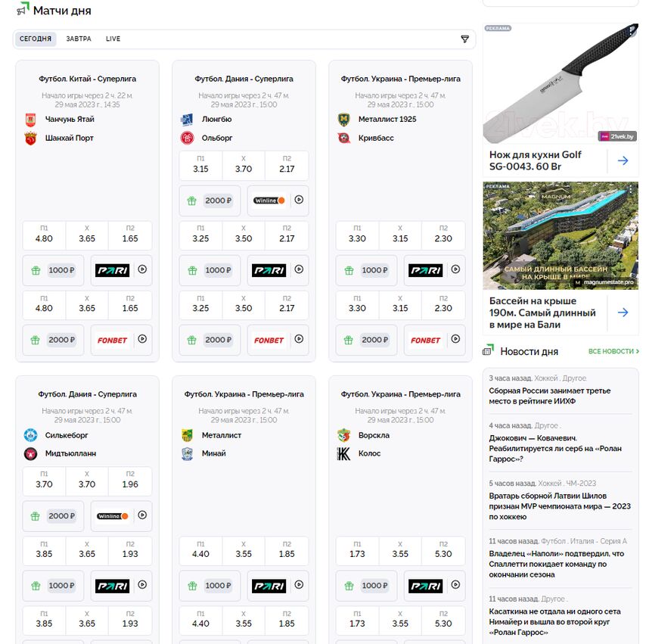Click 2000 ₽ bonus in Силькеборг Winline row

point(61,516)
